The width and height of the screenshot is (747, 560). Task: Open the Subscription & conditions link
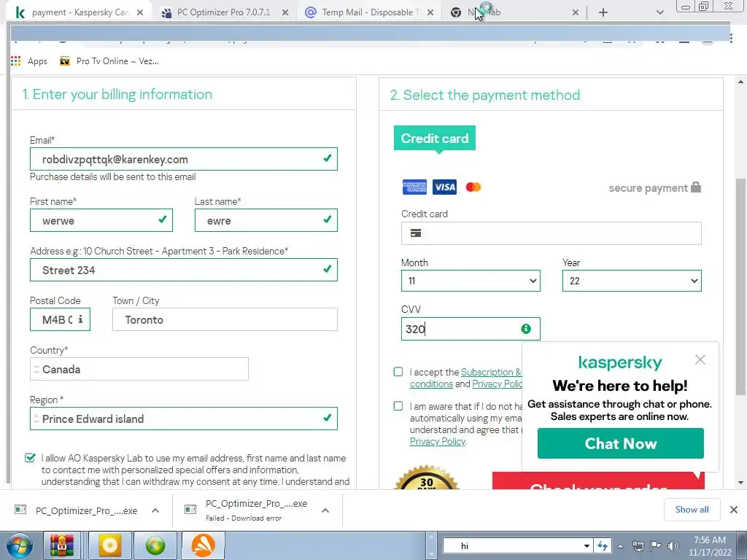click(491, 373)
